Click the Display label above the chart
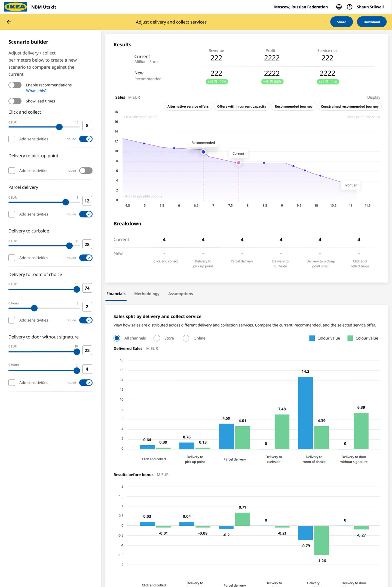Image resolution: width=392 pixels, height=587 pixels. pos(373,97)
